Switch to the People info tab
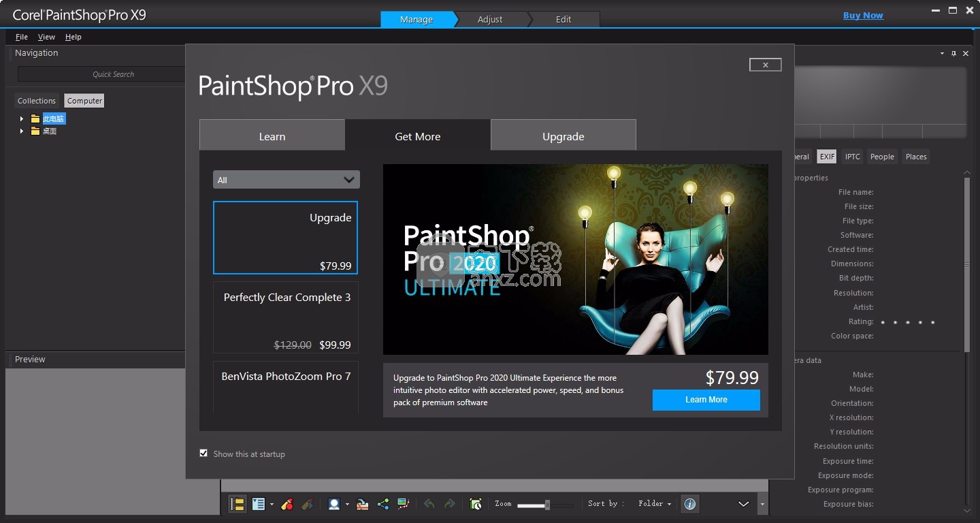980x523 pixels. point(882,157)
